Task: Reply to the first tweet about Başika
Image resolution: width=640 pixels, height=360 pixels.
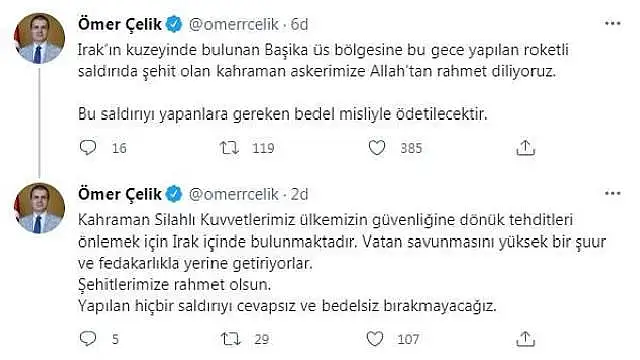Action: tap(88, 147)
